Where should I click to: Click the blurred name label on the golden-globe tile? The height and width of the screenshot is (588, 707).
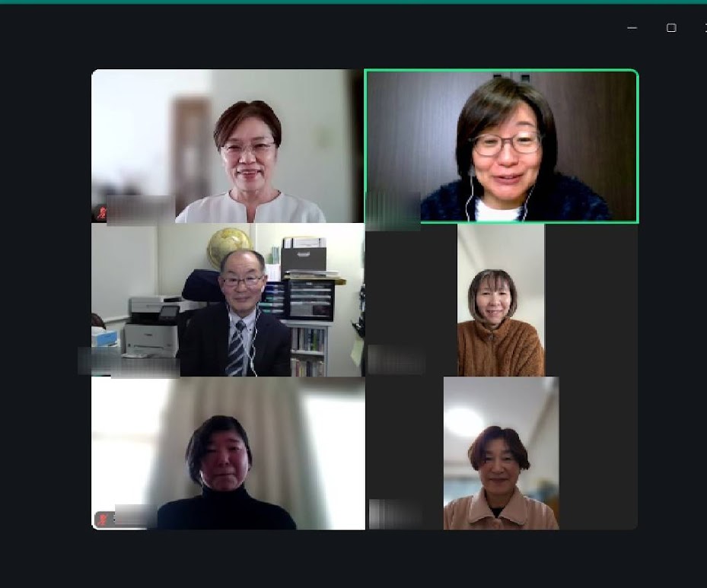[x=129, y=361]
